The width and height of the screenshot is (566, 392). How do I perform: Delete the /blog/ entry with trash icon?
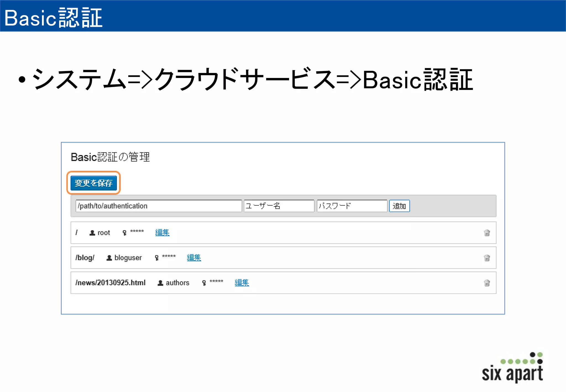click(x=487, y=258)
